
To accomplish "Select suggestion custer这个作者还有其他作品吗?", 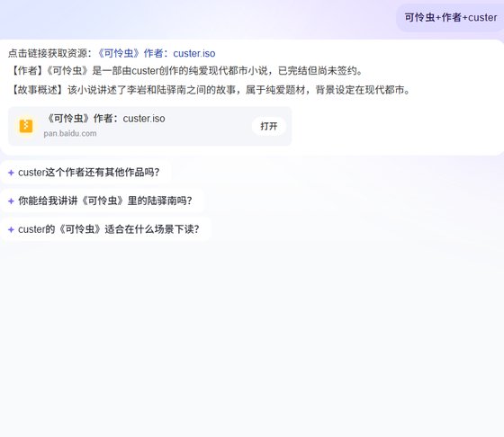I will pos(86,173).
